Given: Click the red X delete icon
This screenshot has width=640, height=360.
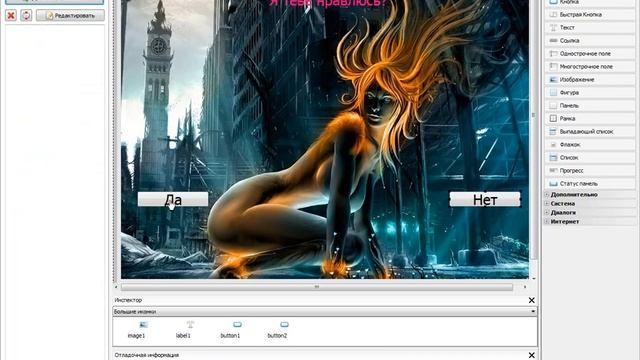Looking at the screenshot, I should click(x=11, y=16).
